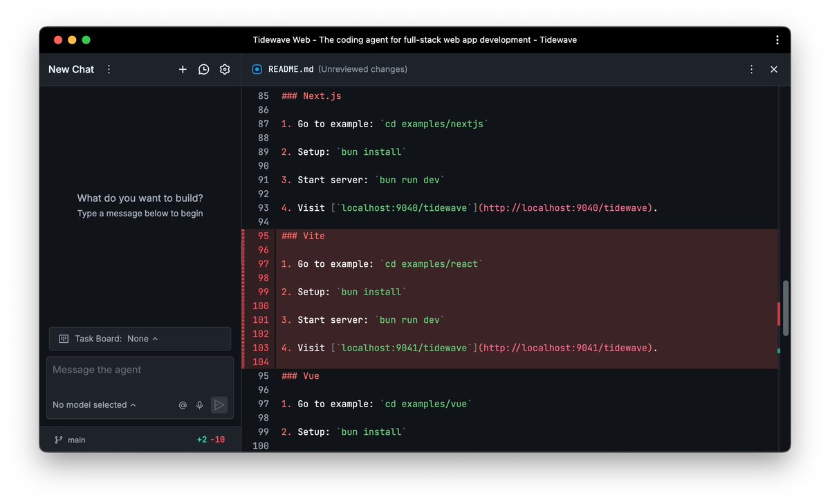
Task: Open settings gear icon in chat panel
Action: coord(225,69)
